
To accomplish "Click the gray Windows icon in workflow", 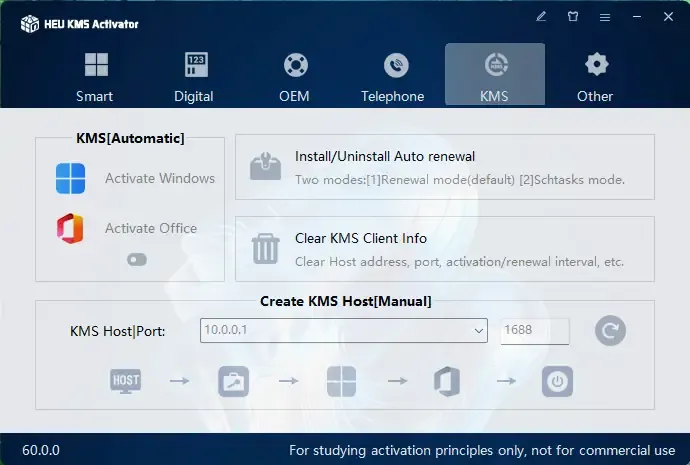I will [x=341, y=381].
